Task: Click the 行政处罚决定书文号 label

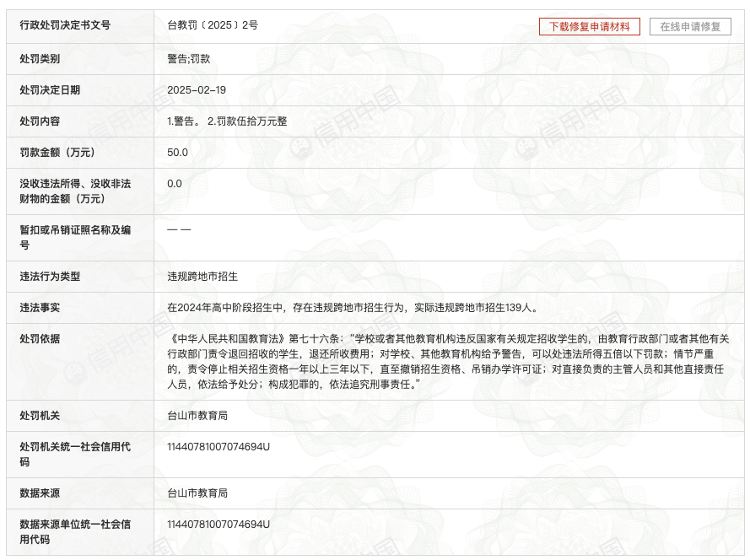Action: (65, 25)
